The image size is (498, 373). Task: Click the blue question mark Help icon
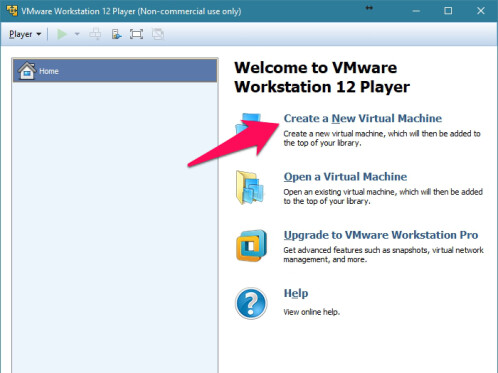click(251, 304)
